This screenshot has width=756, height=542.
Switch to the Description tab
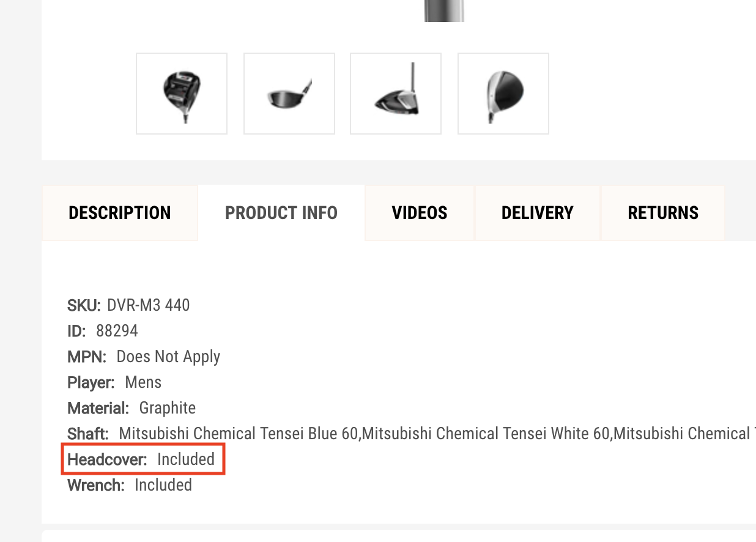click(x=120, y=213)
